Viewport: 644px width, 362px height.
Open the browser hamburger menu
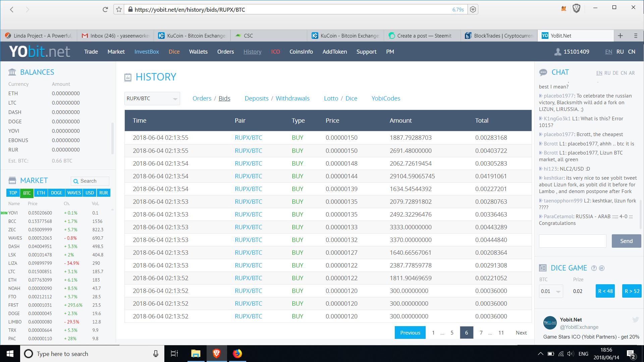636,36
